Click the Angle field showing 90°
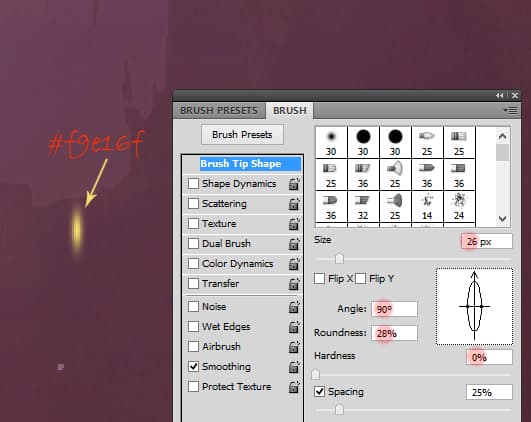Screen dimensions: 531x422 tap(395, 309)
